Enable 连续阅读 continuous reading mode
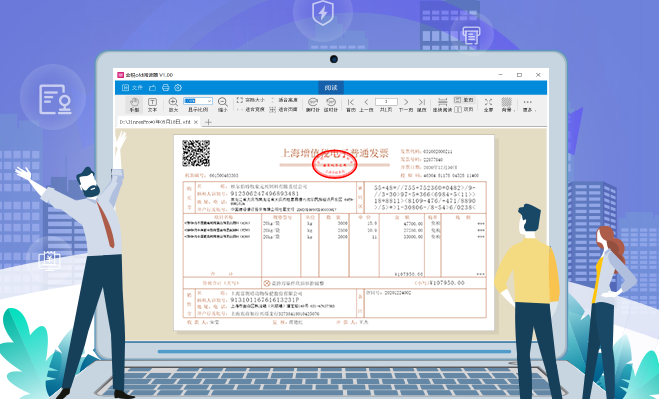The width and height of the screenshot is (659, 399). click(442, 105)
